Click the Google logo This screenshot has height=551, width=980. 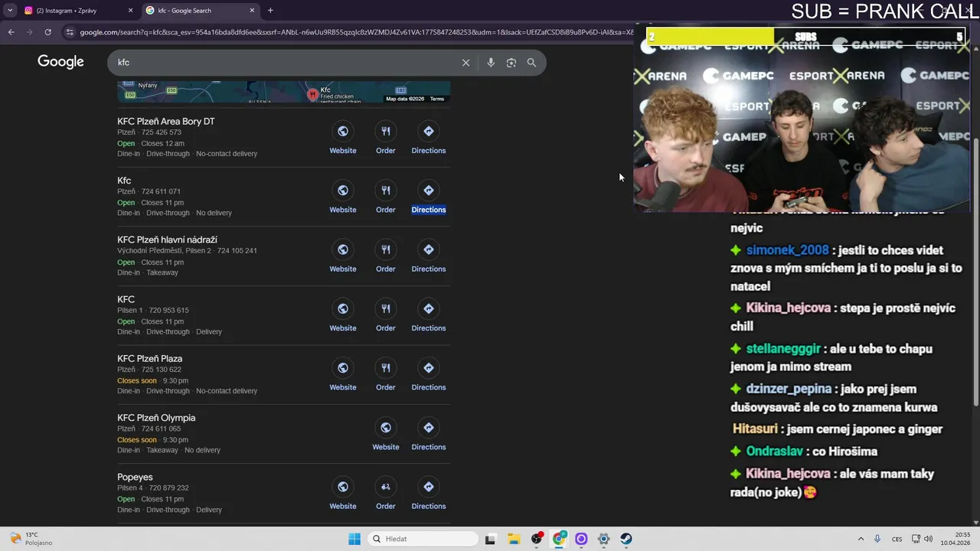60,62
